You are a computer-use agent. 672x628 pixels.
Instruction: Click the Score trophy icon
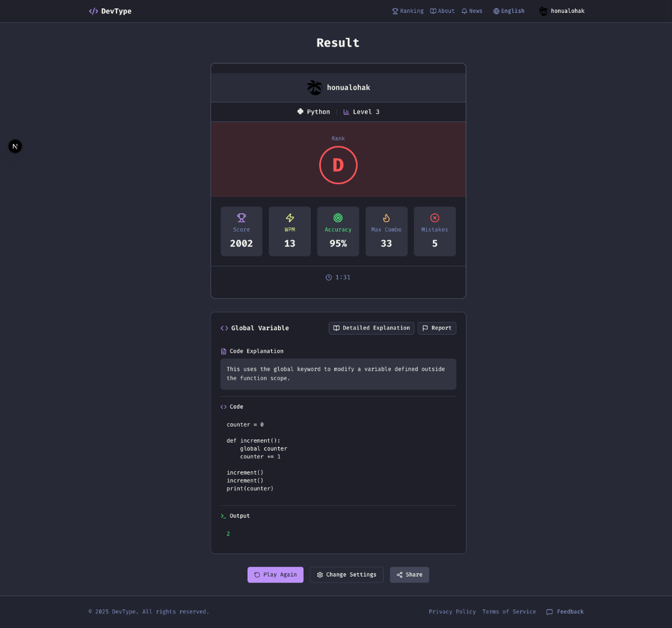coord(241,218)
